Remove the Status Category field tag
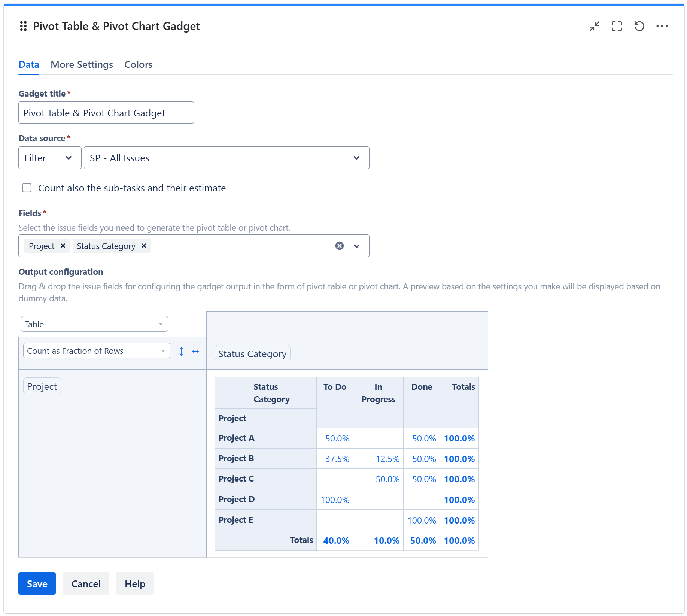 (x=144, y=246)
